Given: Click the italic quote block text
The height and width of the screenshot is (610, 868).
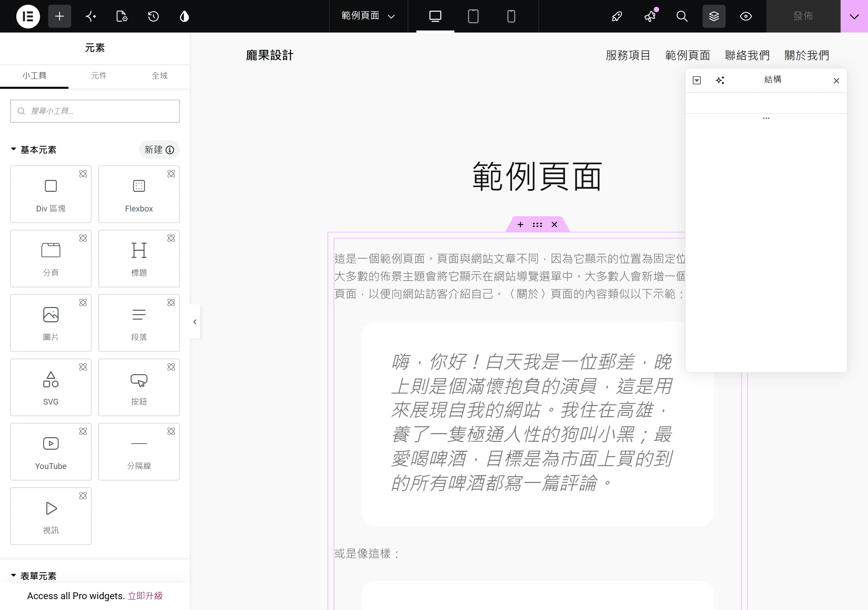Looking at the screenshot, I should [x=532, y=422].
